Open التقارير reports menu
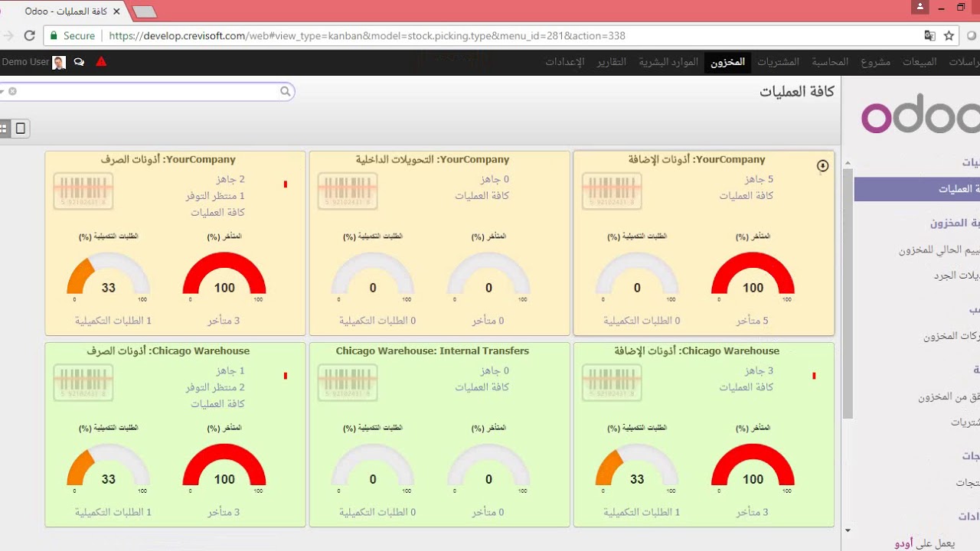 pyautogui.click(x=612, y=62)
